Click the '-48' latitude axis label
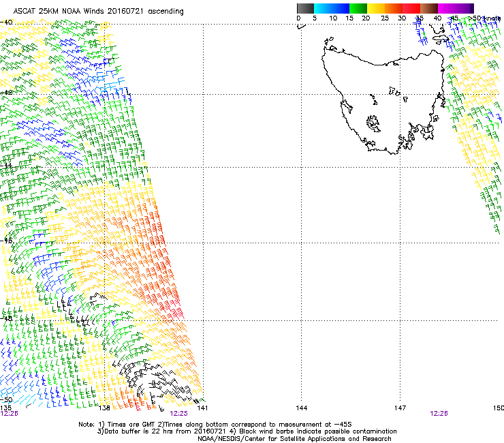Screen dimensions: 504x443 tap(6, 318)
